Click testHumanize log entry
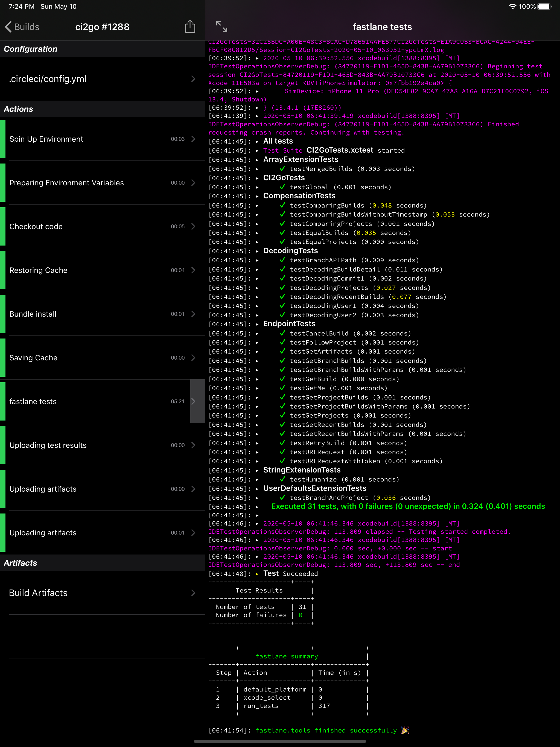 coord(344,480)
